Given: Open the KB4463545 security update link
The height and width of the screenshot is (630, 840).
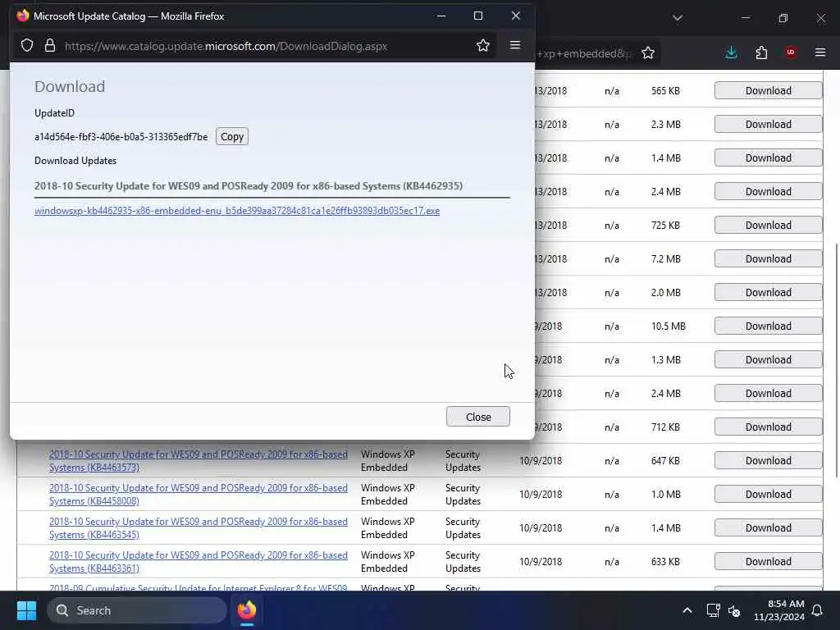Looking at the screenshot, I should pyautogui.click(x=199, y=528).
